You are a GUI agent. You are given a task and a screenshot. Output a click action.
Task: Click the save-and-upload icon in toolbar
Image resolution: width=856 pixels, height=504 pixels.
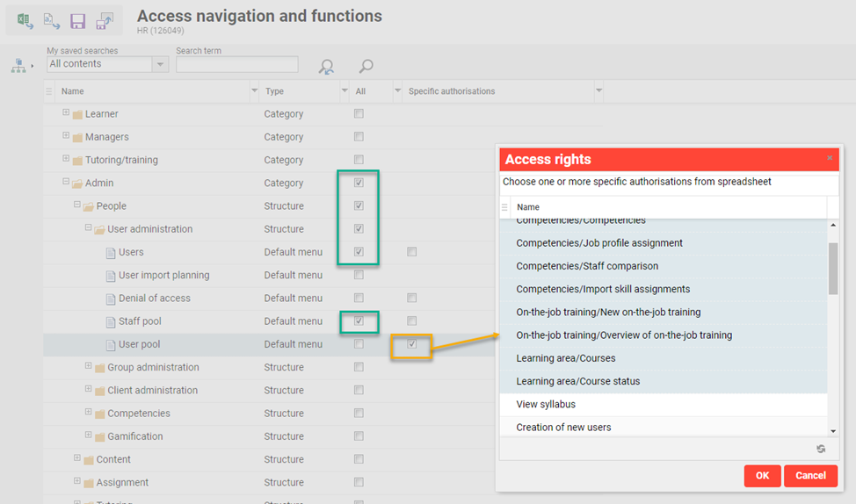coord(105,20)
